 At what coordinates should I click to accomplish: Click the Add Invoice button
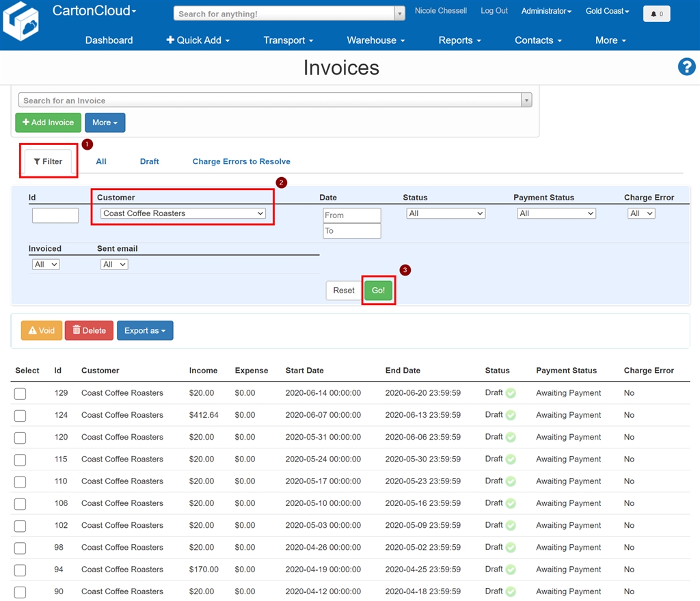49,122
